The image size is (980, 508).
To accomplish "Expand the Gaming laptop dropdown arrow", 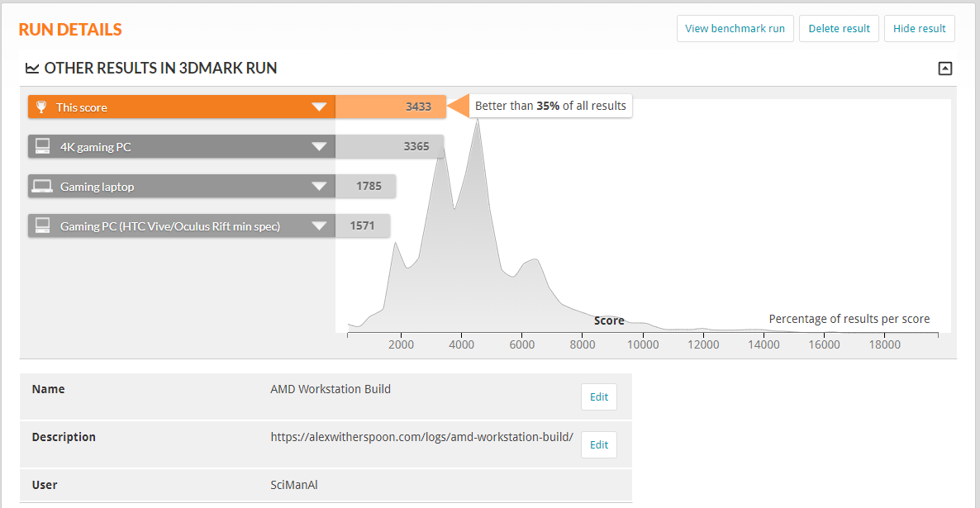I will (x=320, y=187).
